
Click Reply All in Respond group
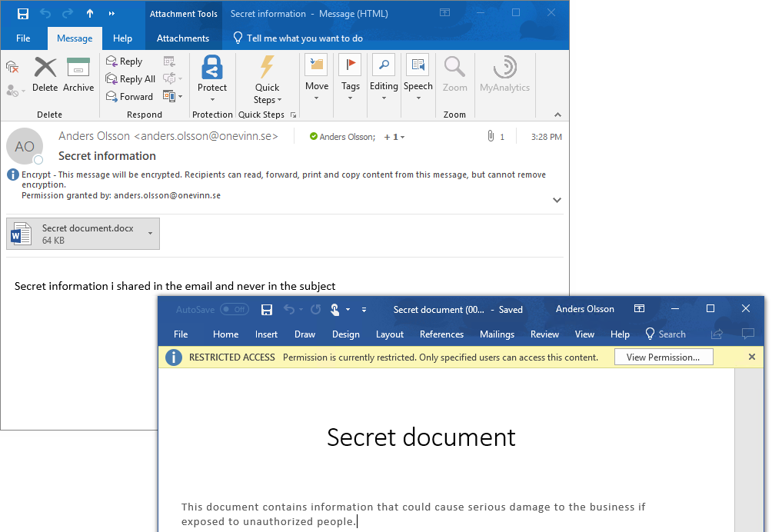(x=131, y=79)
